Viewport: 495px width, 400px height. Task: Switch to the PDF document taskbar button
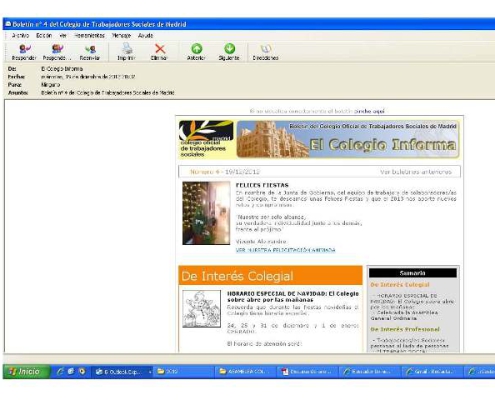[x=307, y=372]
